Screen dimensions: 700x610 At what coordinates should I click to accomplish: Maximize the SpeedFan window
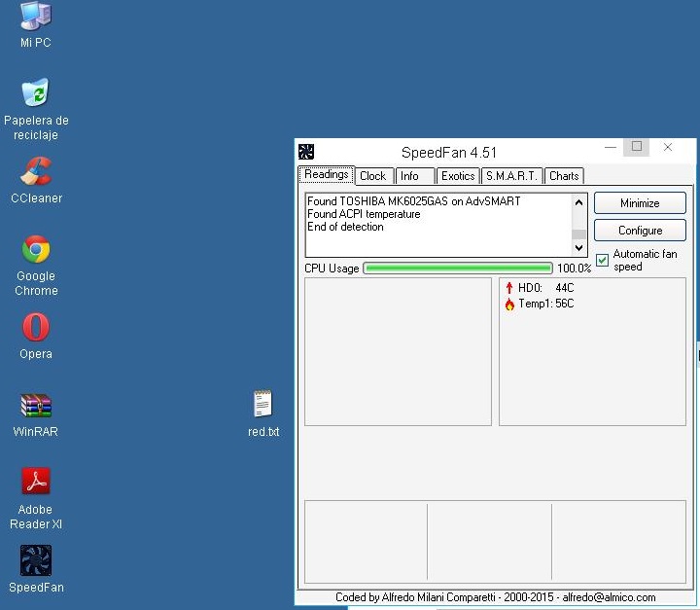pos(637,147)
